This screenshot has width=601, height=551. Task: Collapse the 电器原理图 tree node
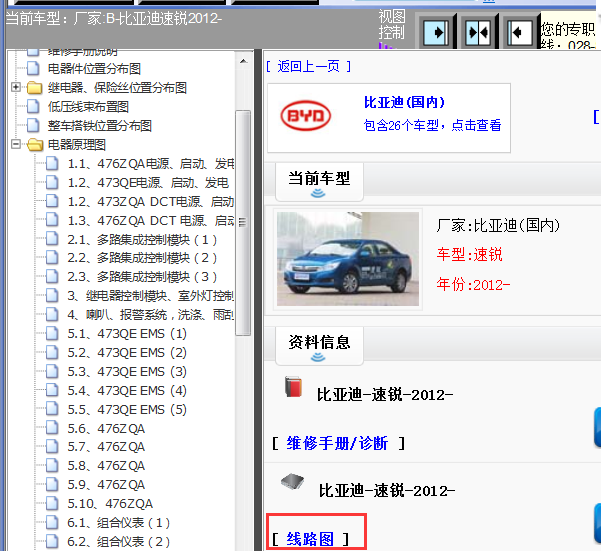coord(16,144)
